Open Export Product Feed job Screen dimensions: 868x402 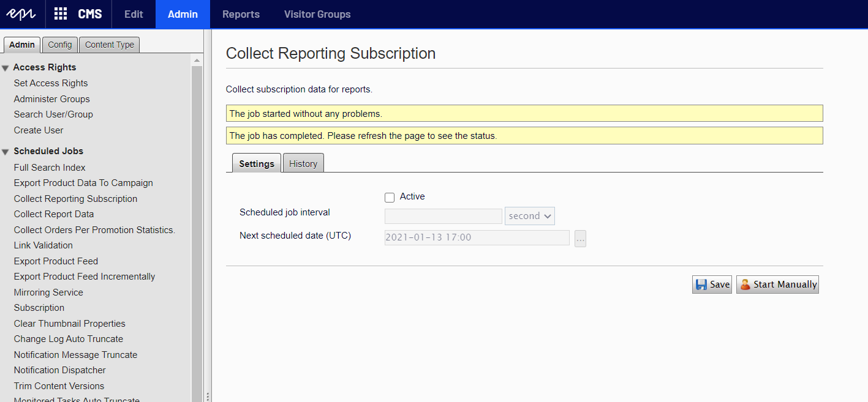point(56,261)
